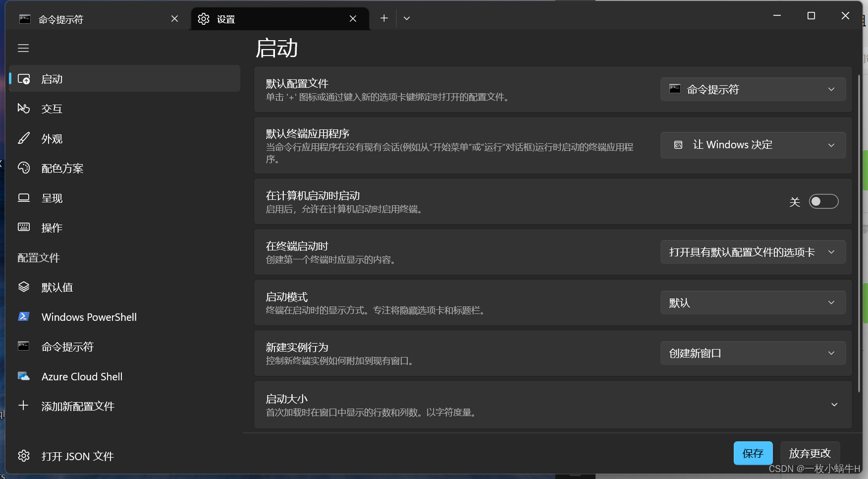Open the hamburger navigation menu
This screenshot has width=868, height=479.
pos(23,48)
